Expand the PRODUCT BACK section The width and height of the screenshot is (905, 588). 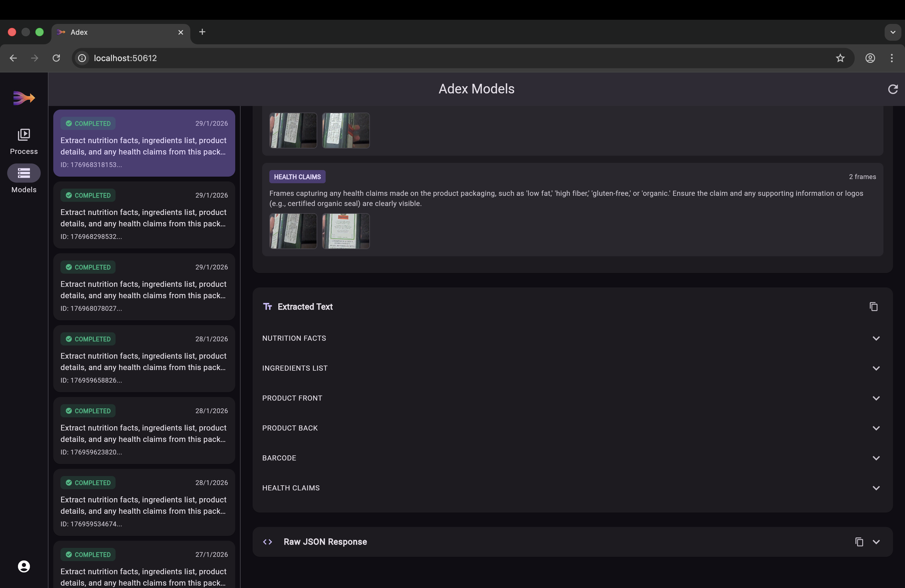pyautogui.click(x=876, y=428)
